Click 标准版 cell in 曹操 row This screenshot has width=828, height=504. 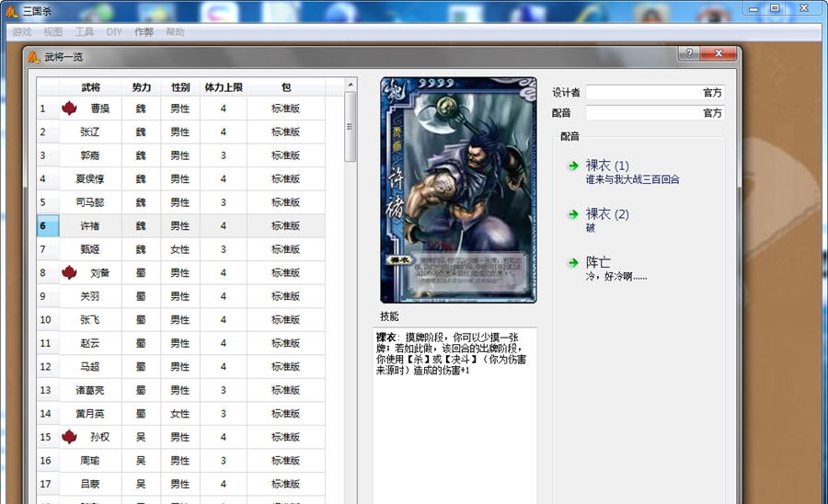(x=286, y=109)
